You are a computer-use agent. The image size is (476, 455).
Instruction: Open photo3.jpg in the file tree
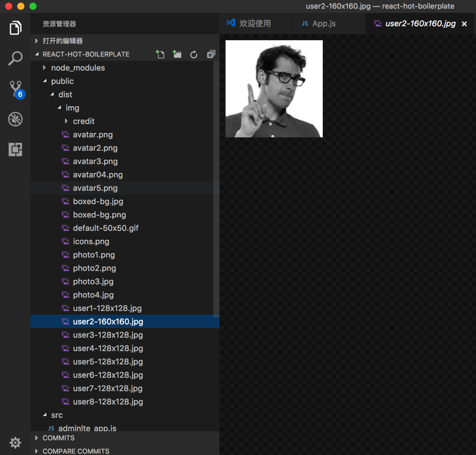point(125,281)
